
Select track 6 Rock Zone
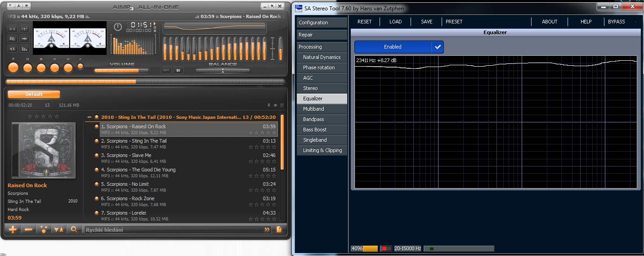coord(188,201)
